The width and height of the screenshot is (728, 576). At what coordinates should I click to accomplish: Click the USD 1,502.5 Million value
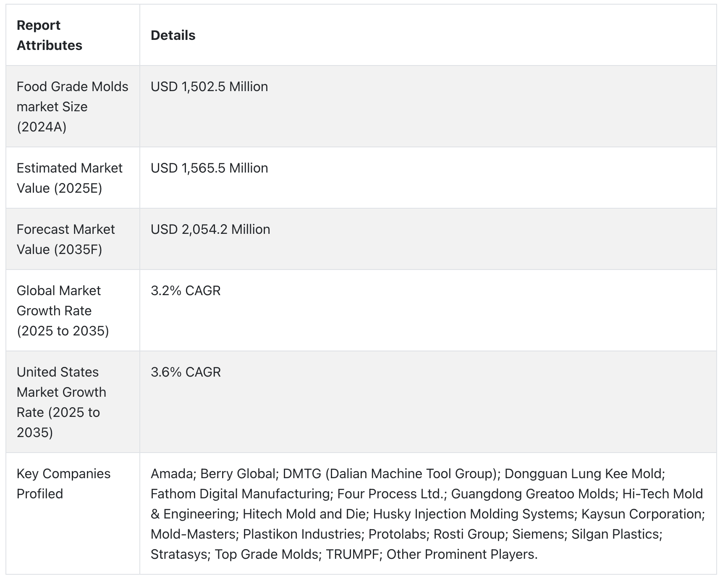[209, 86]
